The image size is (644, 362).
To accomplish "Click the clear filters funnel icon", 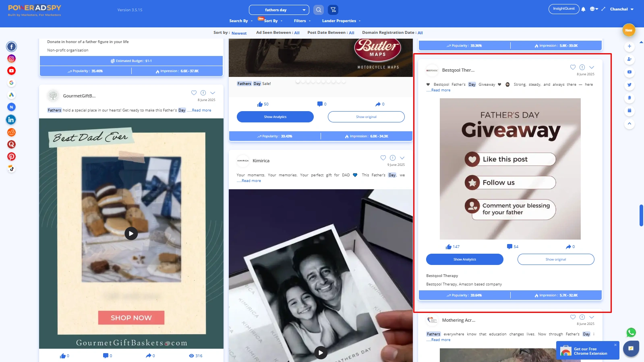I will pyautogui.click(x=333, y=10).
